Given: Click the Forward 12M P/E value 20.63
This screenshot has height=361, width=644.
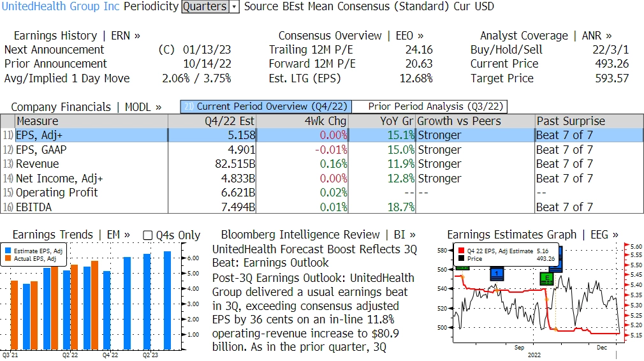Looking at the screenshot, I should coord(419,64).
